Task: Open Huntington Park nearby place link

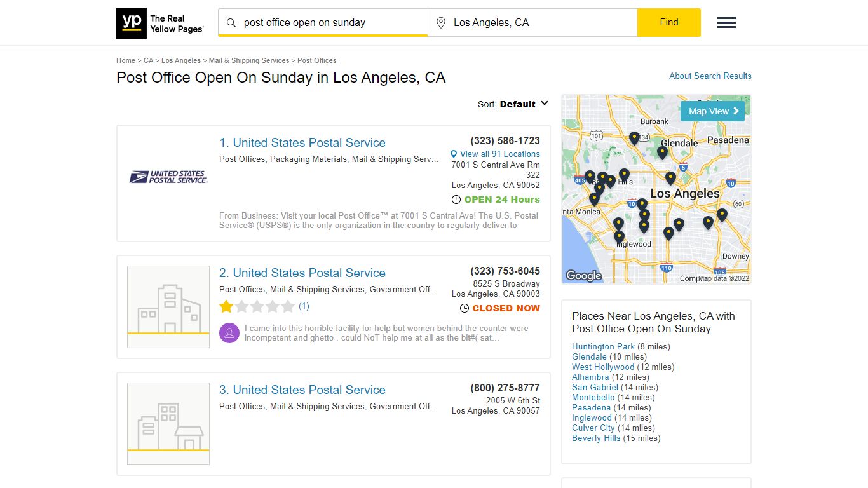Action: [603, 347]
